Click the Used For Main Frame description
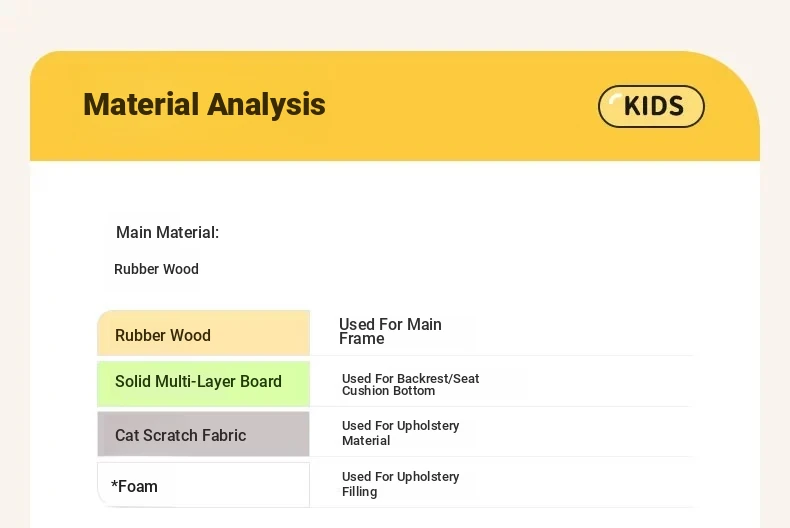The image size is (790, 528). click(x=390, y=331)
